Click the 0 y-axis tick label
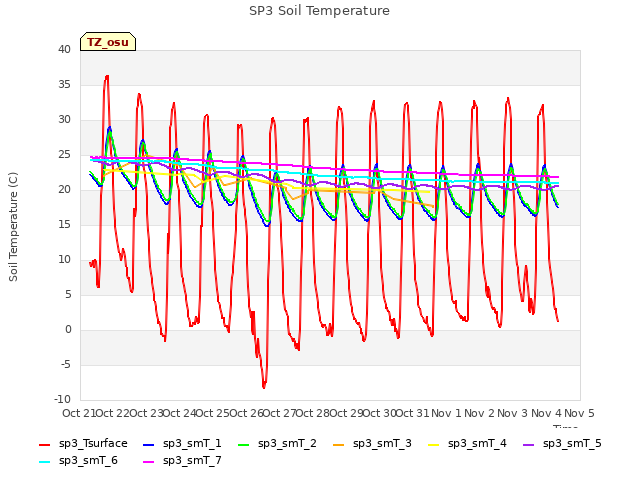The image size is (640, 480). 68,329
